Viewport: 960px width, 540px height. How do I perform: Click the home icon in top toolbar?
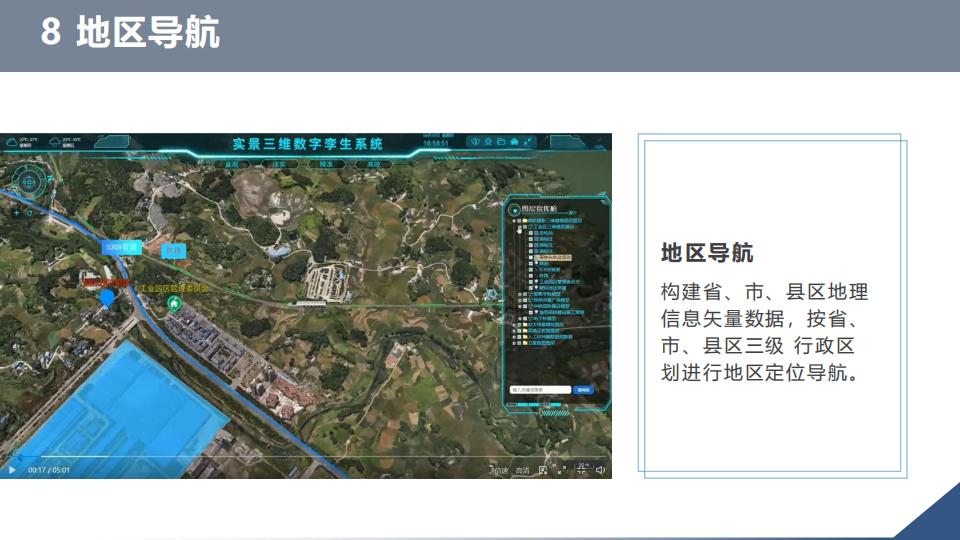tap(514, 141)
